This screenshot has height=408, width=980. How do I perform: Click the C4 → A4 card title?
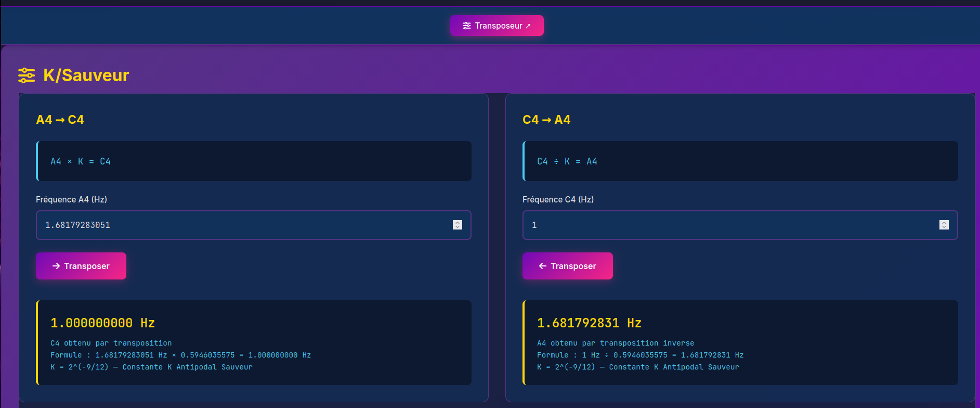(x=546, y=120)
